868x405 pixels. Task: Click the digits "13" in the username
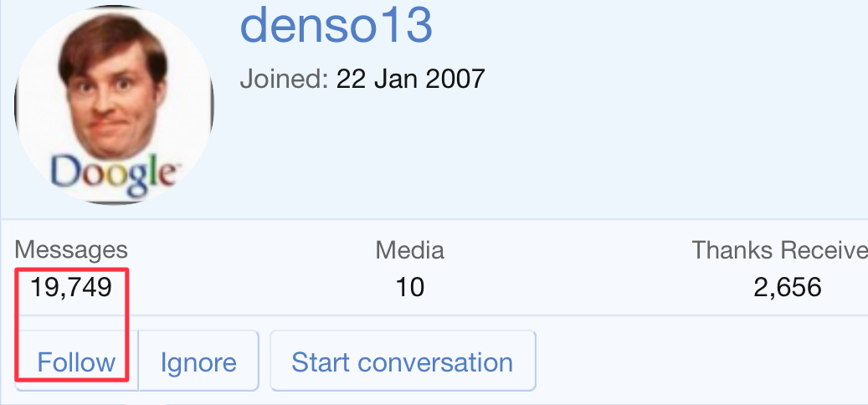(409, 27)
